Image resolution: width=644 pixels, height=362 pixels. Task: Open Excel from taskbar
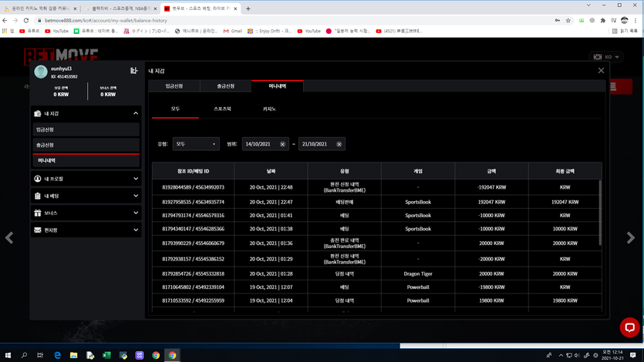pyautogui.click(x=106, y=355)
